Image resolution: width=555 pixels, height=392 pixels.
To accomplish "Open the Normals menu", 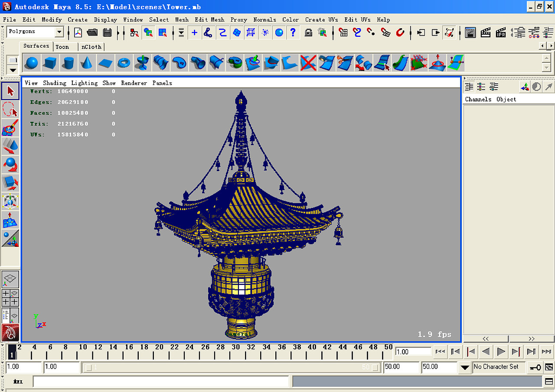I will (264, 19).
